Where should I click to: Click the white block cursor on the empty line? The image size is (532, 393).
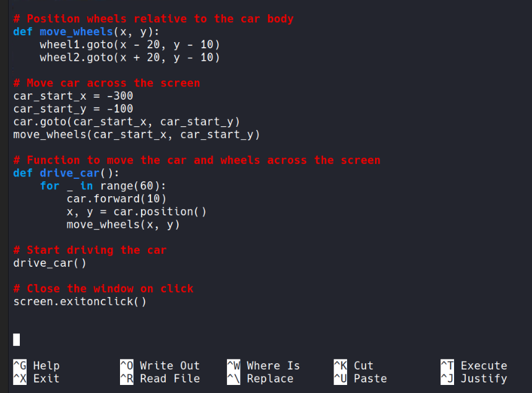tap(17, 339)
